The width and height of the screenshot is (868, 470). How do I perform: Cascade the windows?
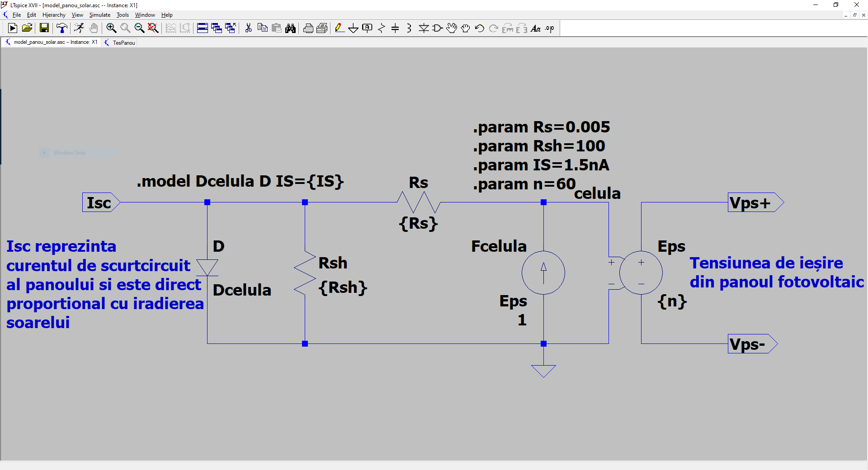[217, 28]
